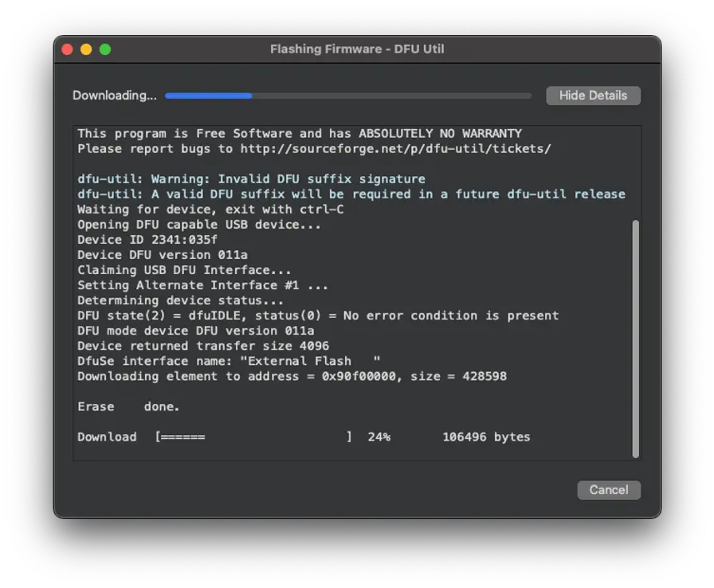
Task: Click the 'Opening DFU capable USB device' line
Action: (199, 225)
